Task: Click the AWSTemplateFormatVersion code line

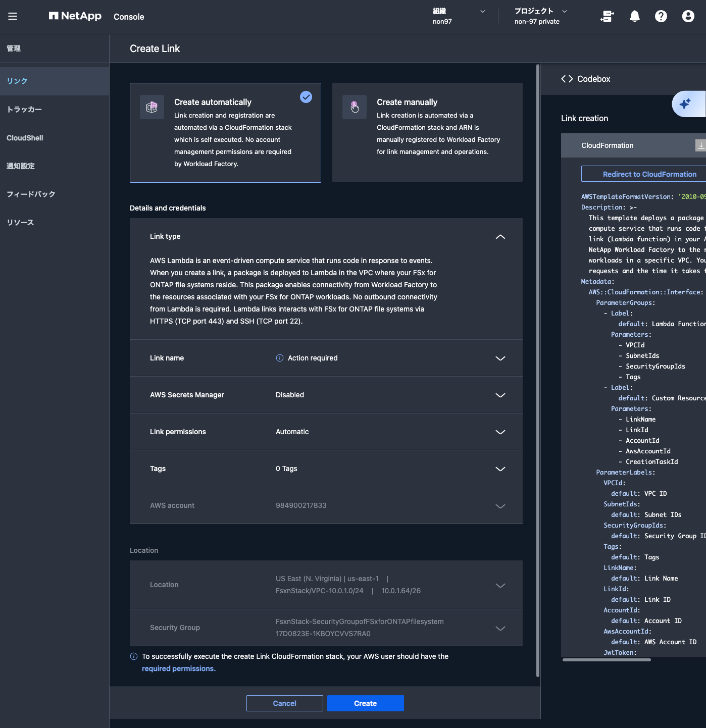Action: 643,196
